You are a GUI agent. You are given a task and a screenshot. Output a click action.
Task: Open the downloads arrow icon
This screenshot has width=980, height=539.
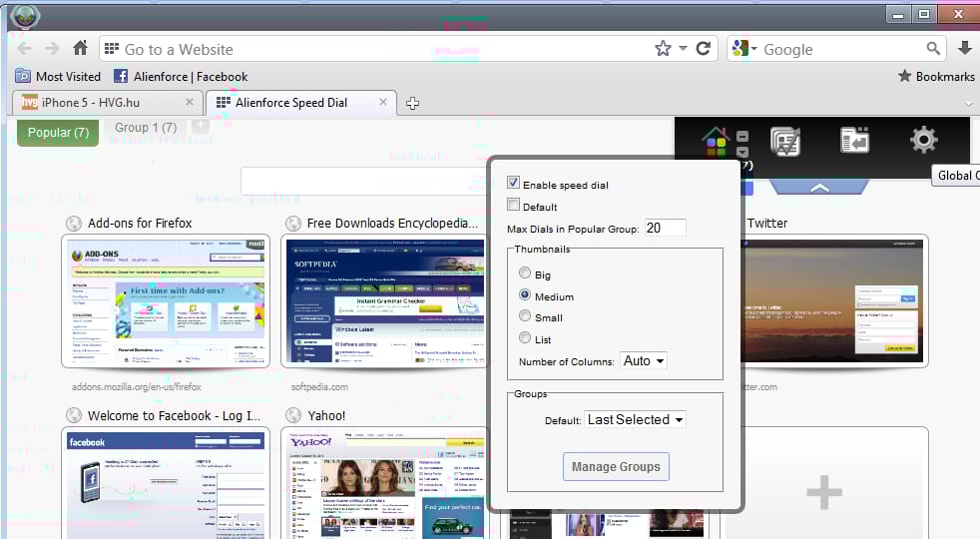tap(964, 48)
